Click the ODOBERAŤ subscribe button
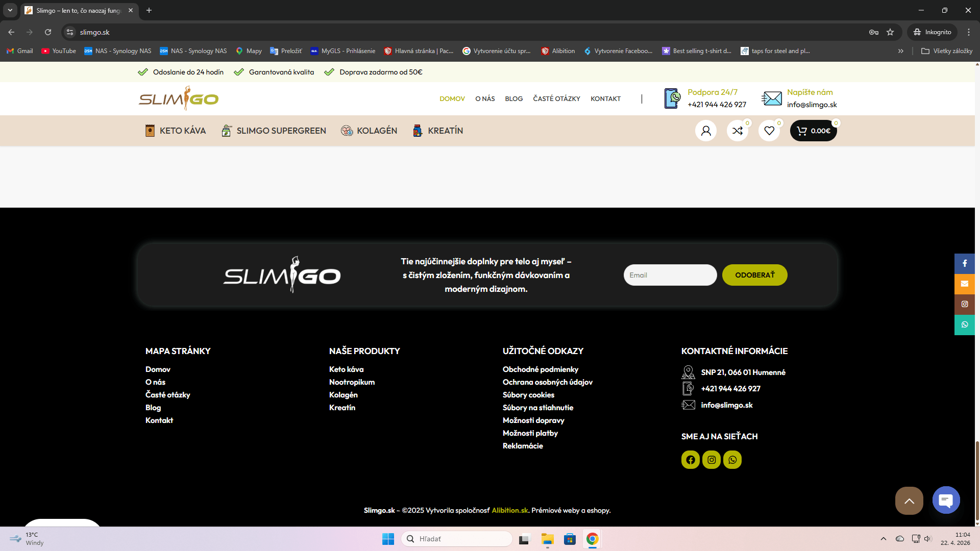 754,275
